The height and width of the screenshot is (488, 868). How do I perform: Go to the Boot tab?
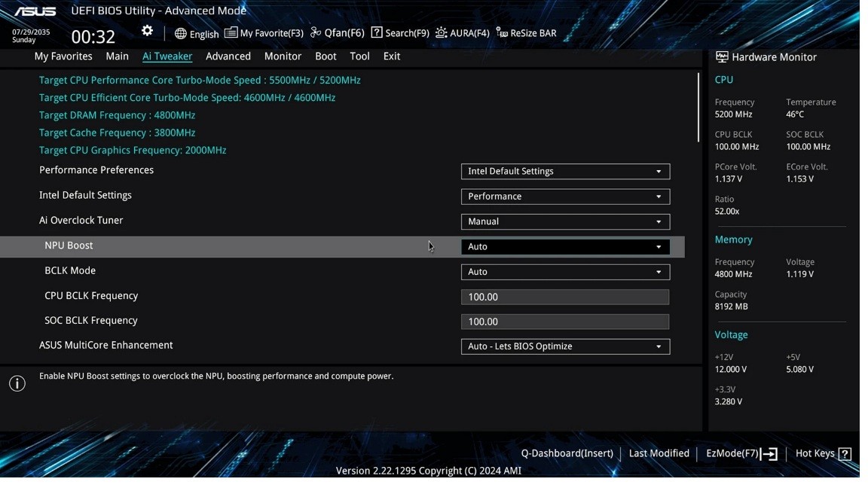pyautogui.click(x=325, y=56)
